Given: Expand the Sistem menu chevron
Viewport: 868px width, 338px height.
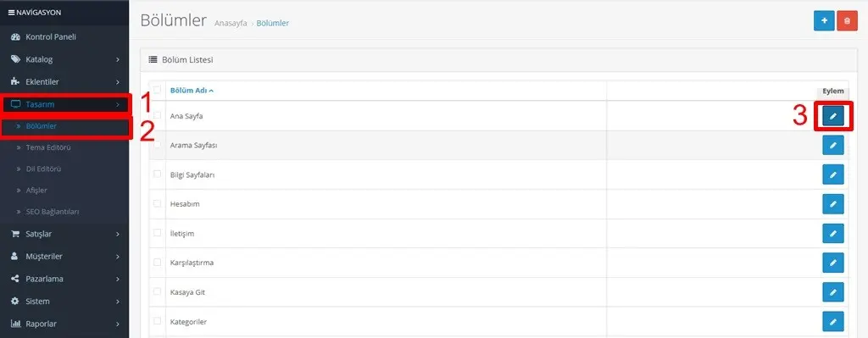Looking at the screenshot, I should (x=117, y=302).
